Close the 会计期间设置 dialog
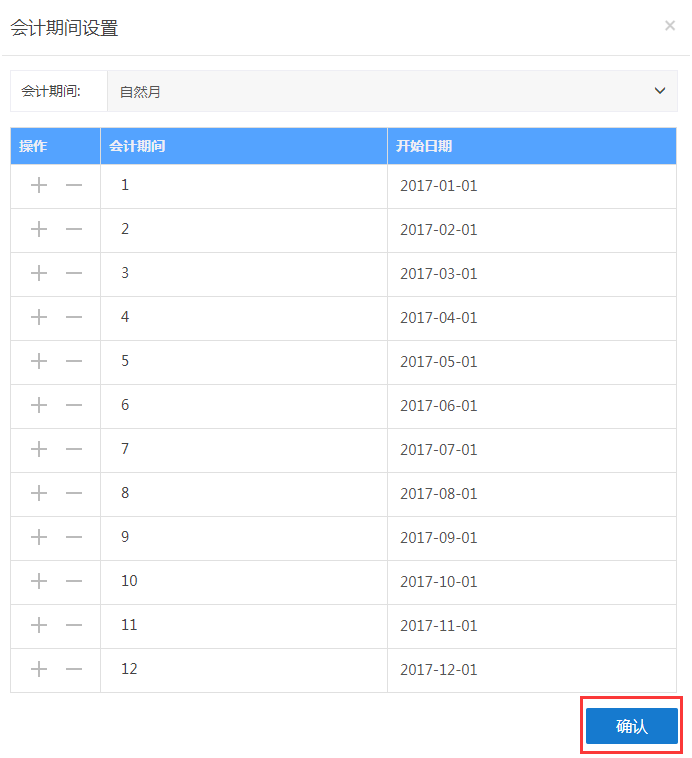692x758 pixels. tap(670, 26)
